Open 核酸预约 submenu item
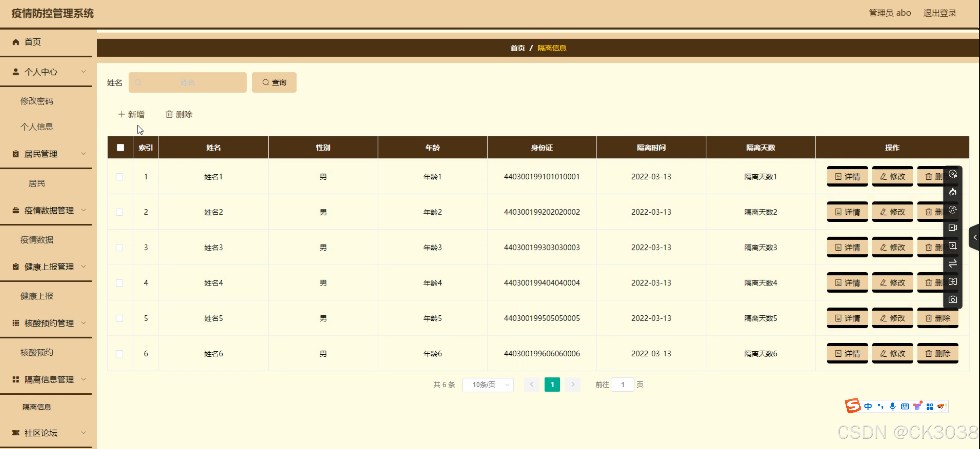 click(37, 352)
